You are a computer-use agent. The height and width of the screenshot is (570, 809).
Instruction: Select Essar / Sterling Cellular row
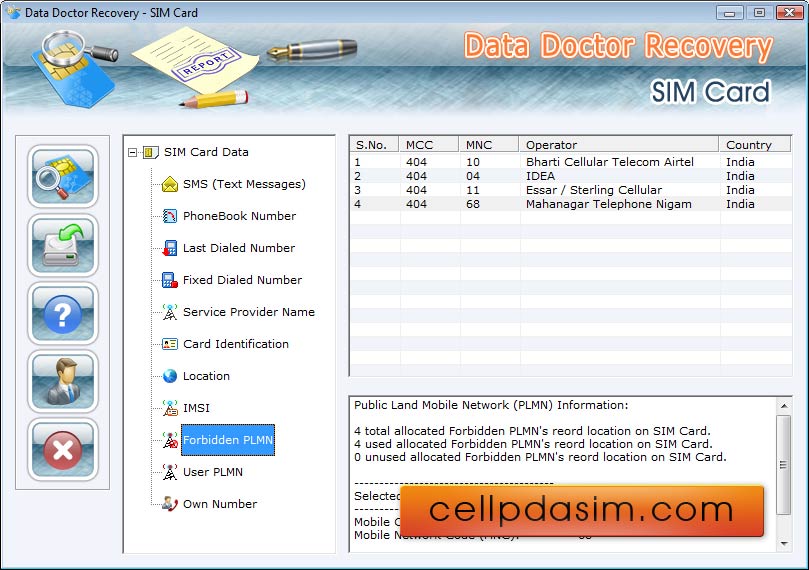point(571,190)
